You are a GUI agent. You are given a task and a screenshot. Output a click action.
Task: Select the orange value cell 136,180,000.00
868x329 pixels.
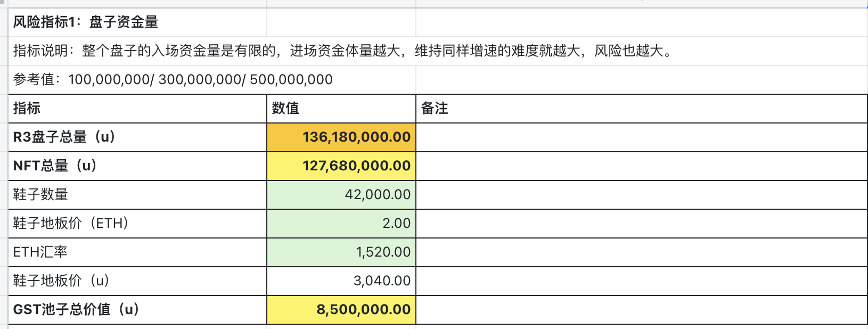pos(341,137)
